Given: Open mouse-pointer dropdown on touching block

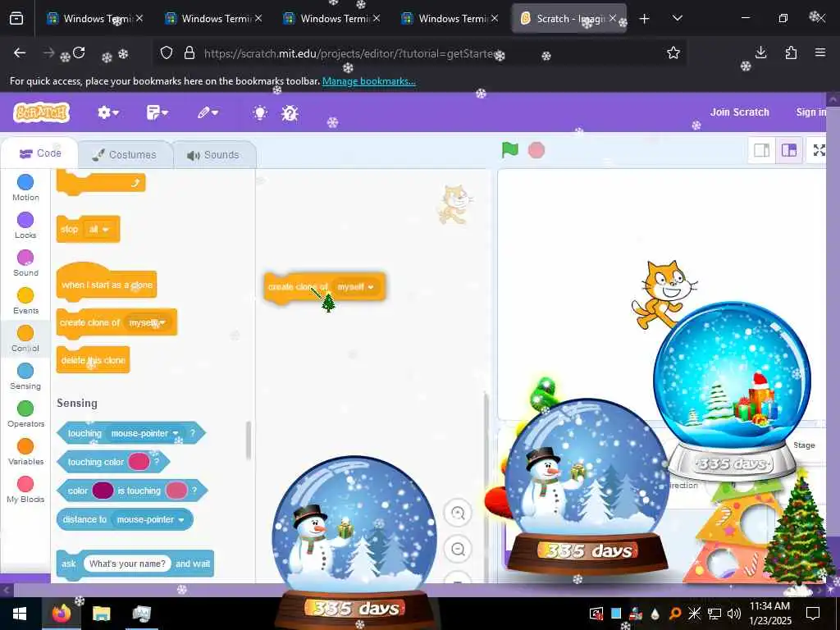Looking at the screenshot, I should pyautogui.click(x=144, y=433).
